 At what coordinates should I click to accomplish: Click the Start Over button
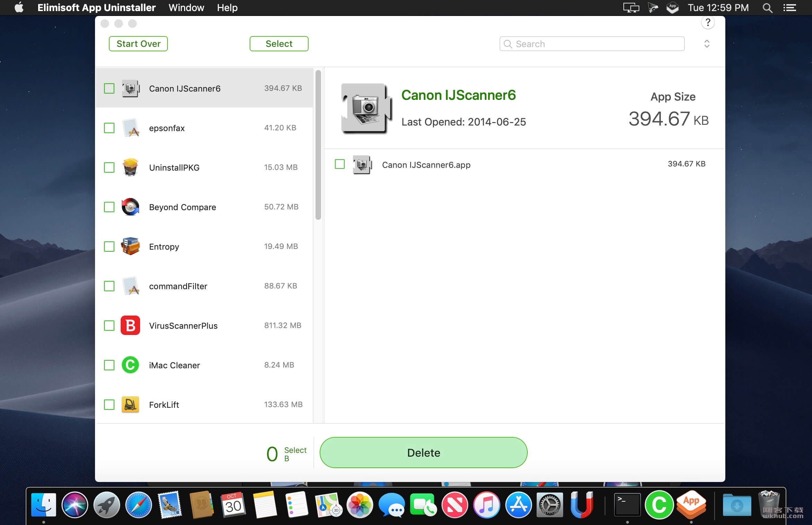[x=138, y=44]
